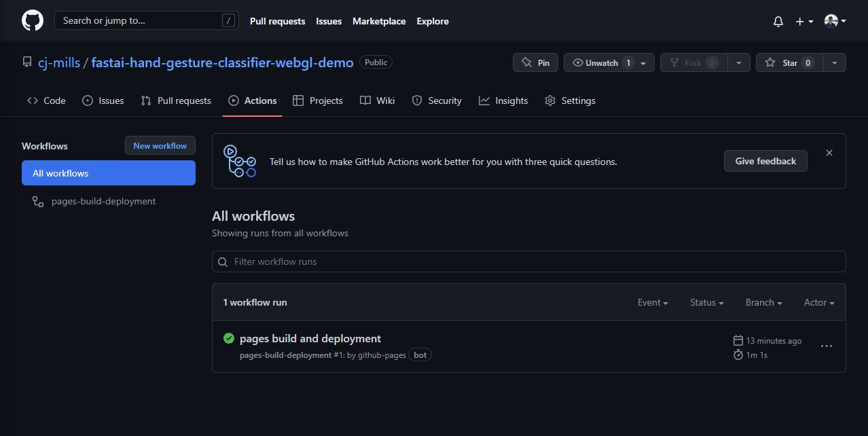Screen dimensions: 868x436
Task: Open the Explore page
Action: 433,21
